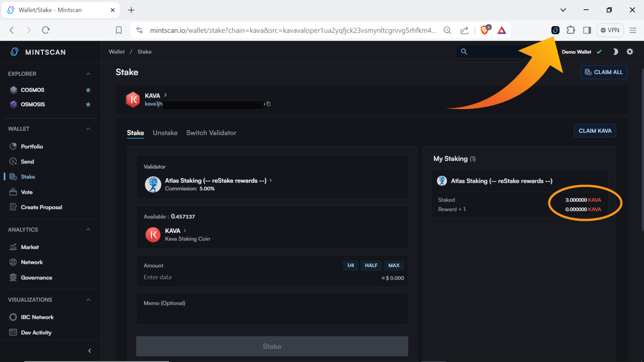Open the IBC Network visualization icon

13,317
